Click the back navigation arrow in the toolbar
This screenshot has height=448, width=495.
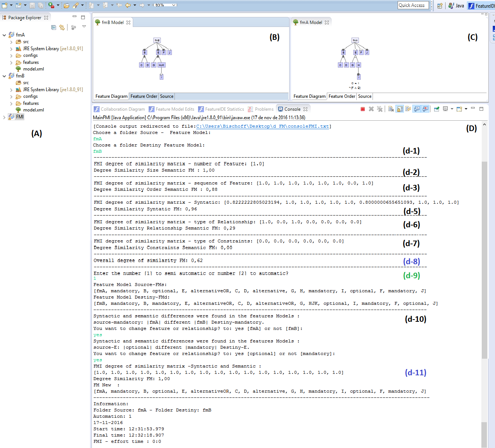(128, 5)
